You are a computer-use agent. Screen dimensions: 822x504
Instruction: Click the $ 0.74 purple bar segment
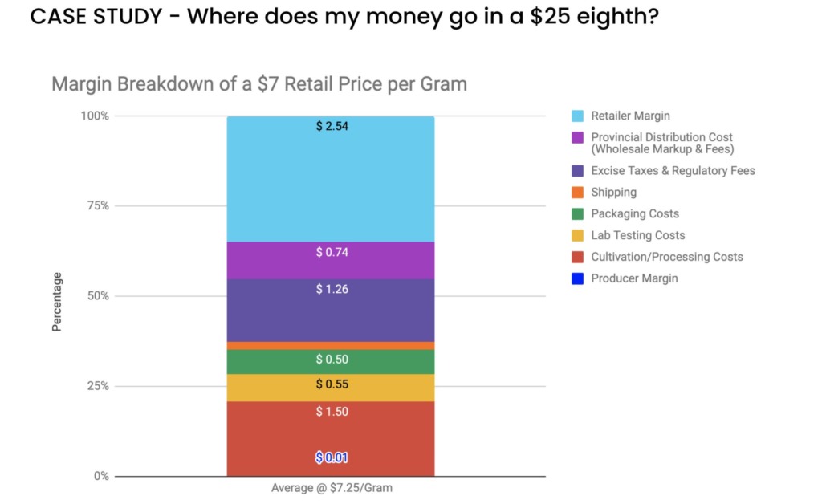[x=332, y=260]
